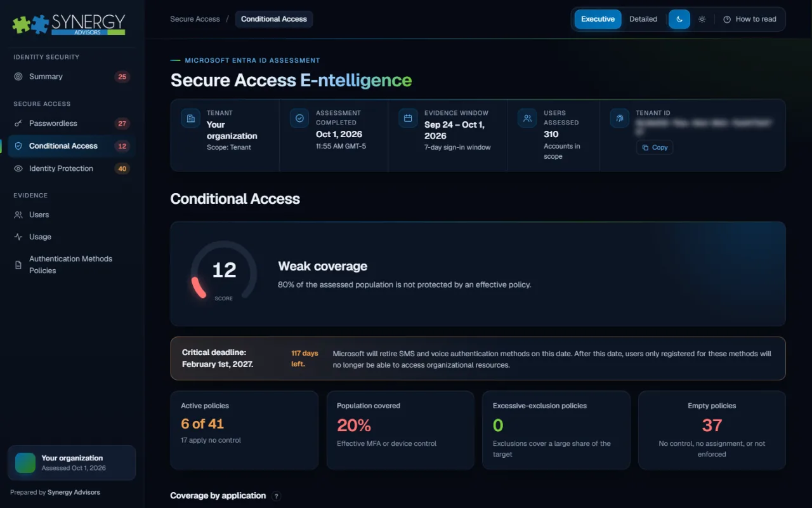Click the 'Scope: Tenant' text

pos(229,147)
